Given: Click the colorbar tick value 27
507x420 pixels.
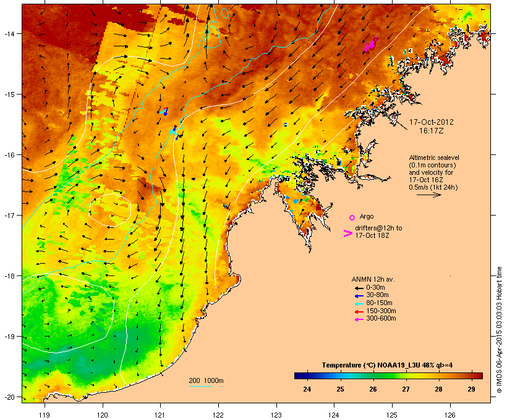Looking at the screenshot, I should coord(406,389).
